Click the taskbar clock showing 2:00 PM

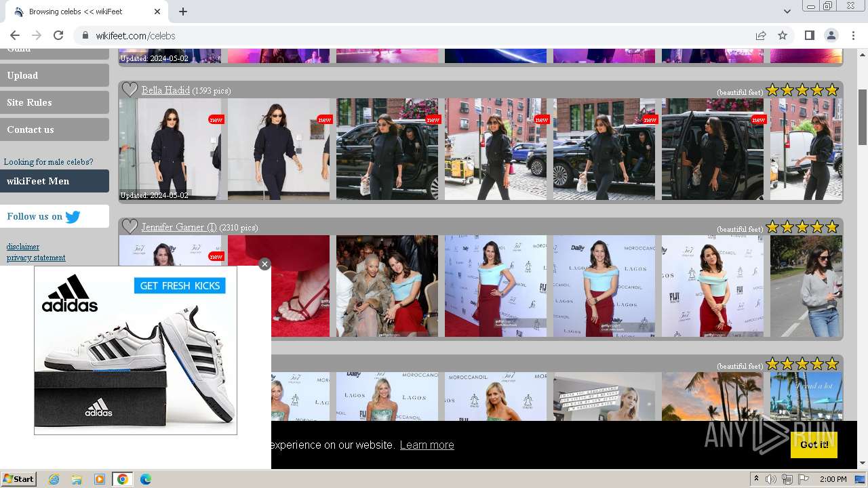[833, 479]
